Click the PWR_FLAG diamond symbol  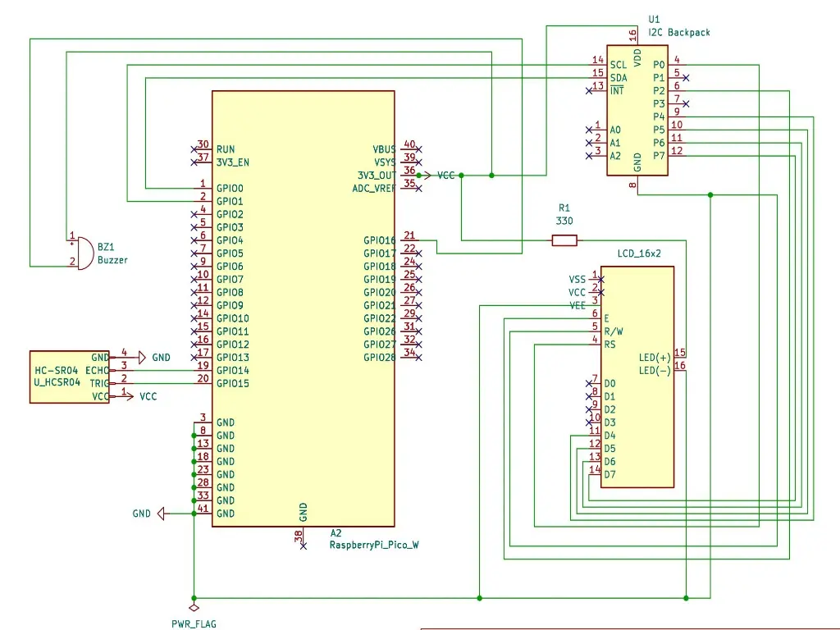coord(194,608)
